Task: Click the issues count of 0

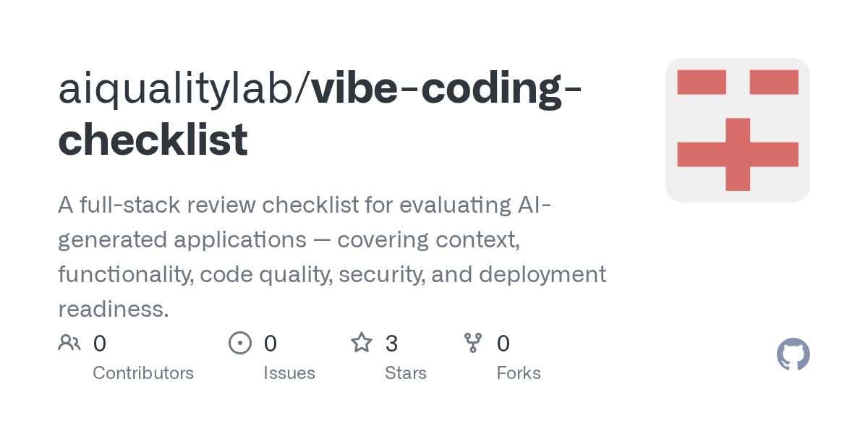Action: tap(271, 343)
